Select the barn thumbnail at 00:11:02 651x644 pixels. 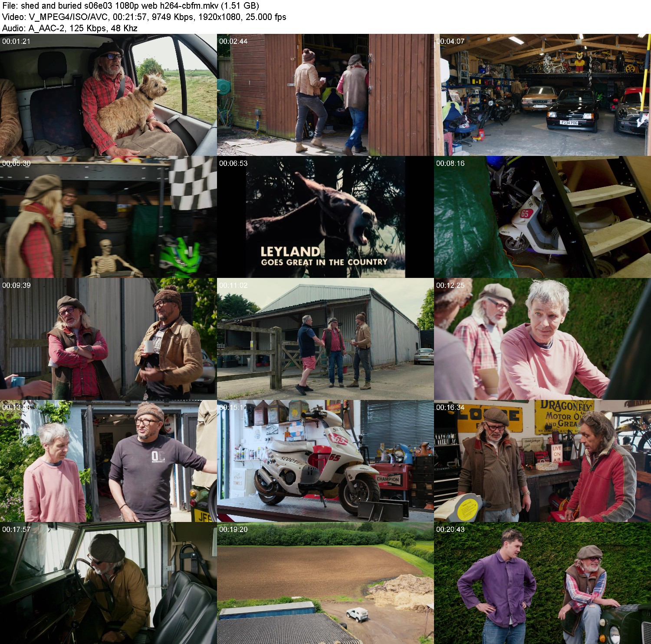(x=325, y=339)
